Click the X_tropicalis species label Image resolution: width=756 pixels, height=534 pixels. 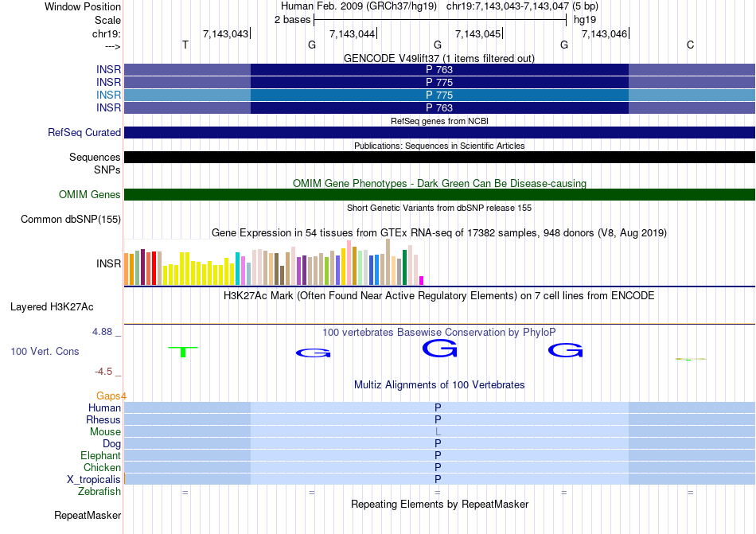94,480
